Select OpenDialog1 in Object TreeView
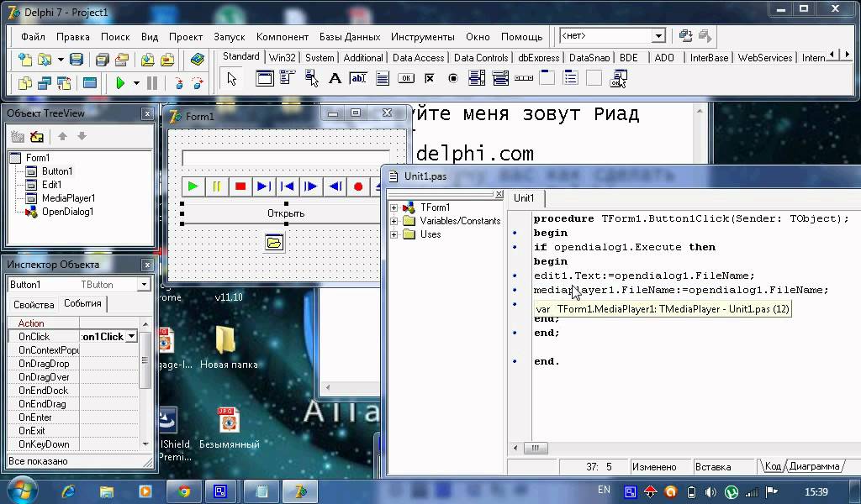The height and width of the screenshot is (504, 861). point(67,212)
